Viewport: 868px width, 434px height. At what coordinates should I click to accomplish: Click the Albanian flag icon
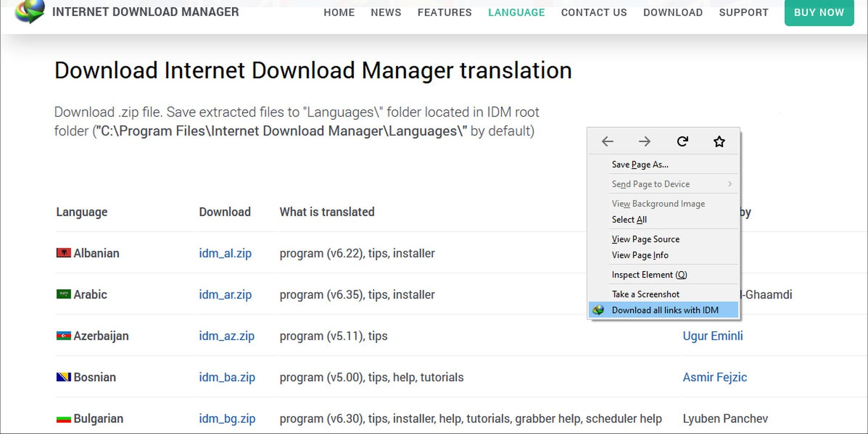pos(64,253)
